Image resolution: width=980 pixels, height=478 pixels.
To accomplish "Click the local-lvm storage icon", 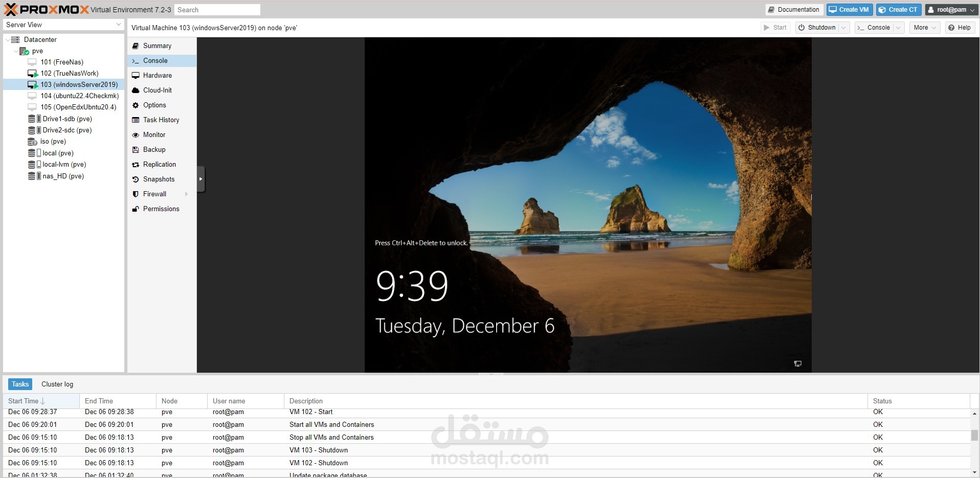I will tap(34, 165).
